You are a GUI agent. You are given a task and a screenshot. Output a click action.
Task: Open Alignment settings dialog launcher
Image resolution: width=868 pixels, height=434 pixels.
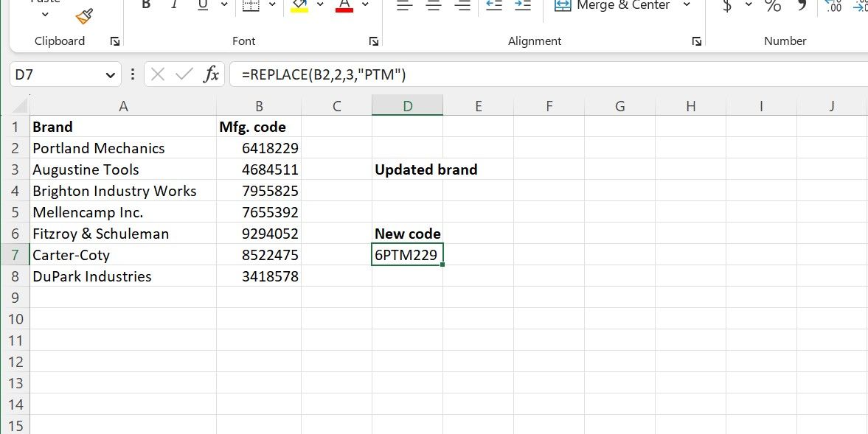(697, 41)
